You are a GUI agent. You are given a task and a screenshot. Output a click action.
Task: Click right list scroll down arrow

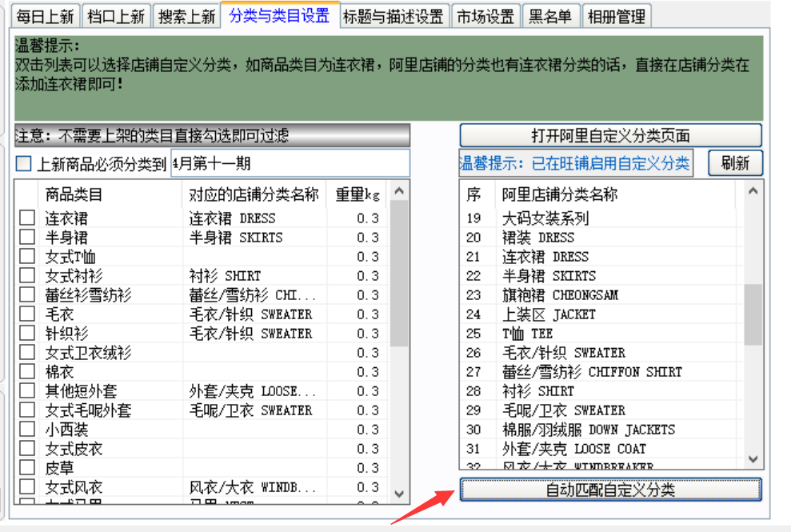coord(753,459)
